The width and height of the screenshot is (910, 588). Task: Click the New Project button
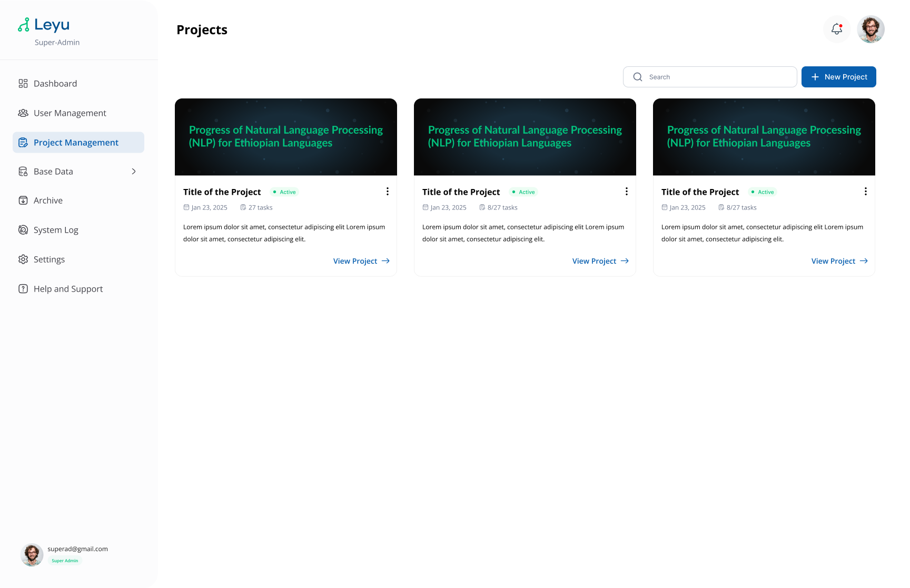838,77
